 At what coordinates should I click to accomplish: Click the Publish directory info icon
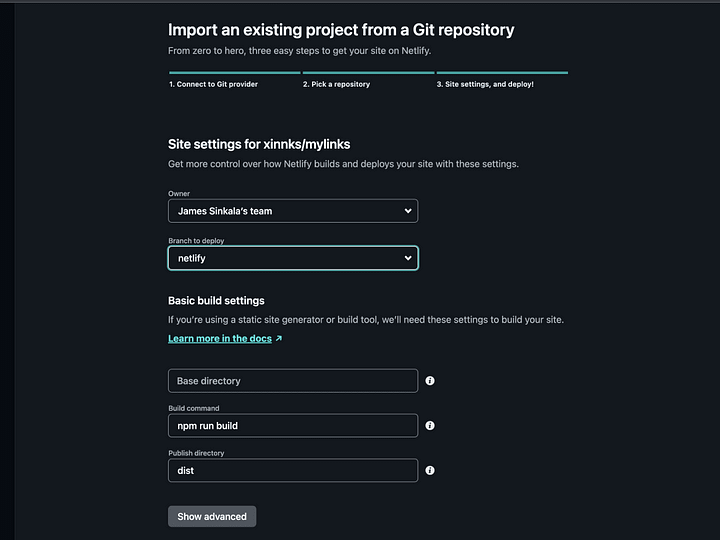pyautogui.click(x=430, y=470)
